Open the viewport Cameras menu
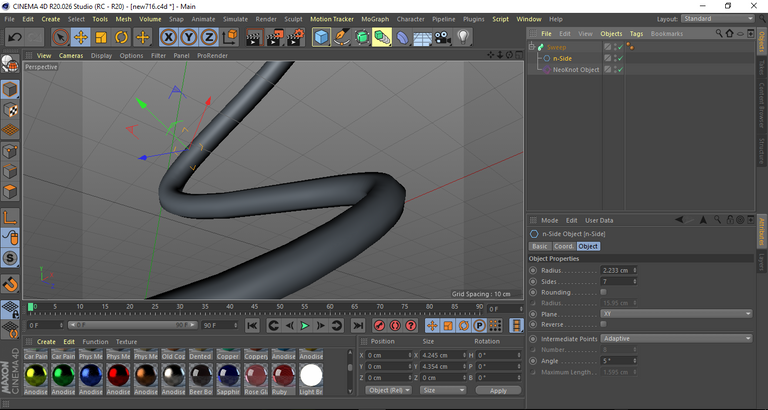 (x=71, y=55)
